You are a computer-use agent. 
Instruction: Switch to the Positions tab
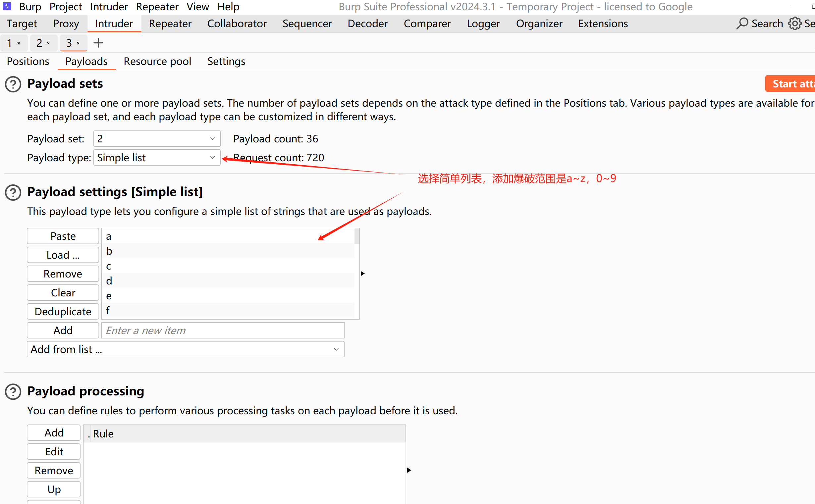coord(28,61)
